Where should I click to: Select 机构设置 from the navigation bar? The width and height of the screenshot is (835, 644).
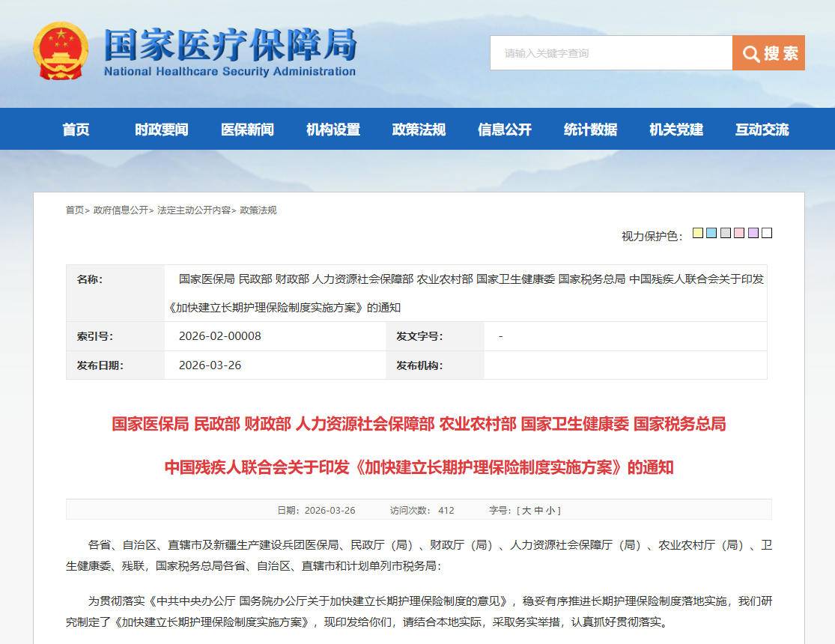pos(333,130)
